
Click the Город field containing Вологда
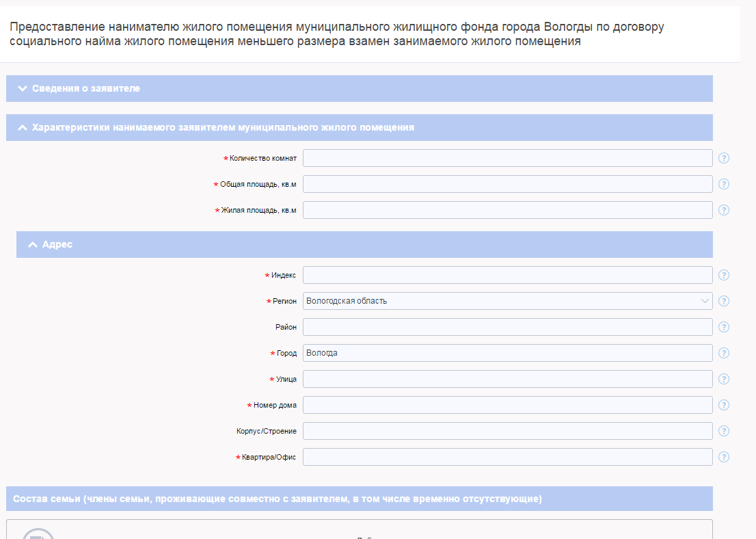507,353
